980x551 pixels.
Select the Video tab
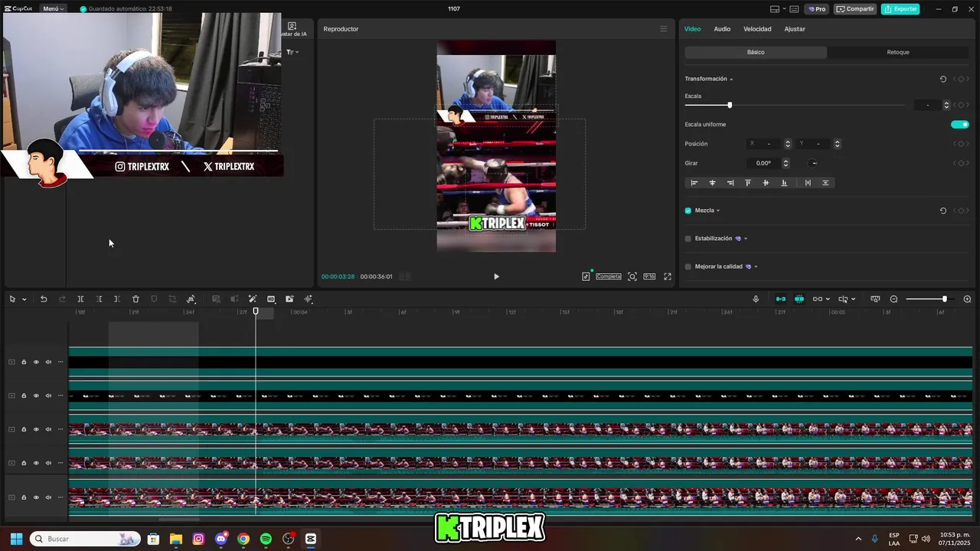(692, 29)
